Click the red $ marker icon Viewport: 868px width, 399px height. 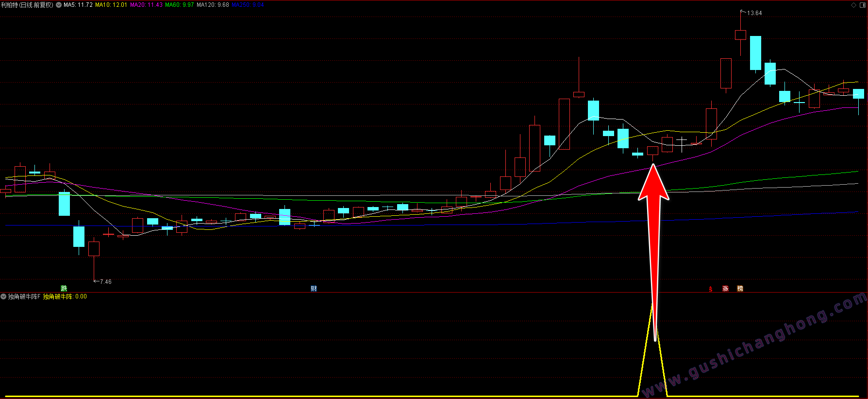[x=711, y=289]
